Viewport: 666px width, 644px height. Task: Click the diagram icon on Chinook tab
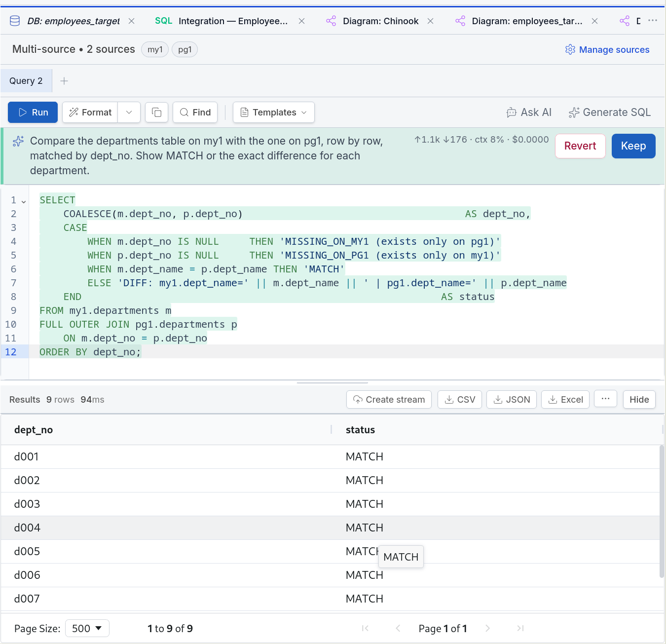[331, 21]
